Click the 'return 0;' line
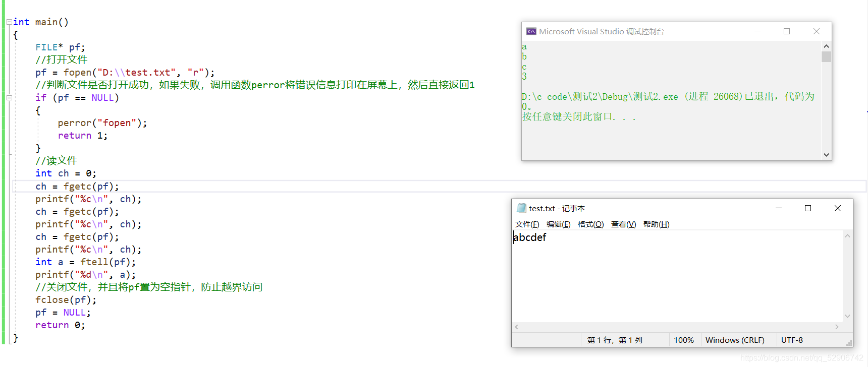The image size is (868, 367). [x=60, y=325]
